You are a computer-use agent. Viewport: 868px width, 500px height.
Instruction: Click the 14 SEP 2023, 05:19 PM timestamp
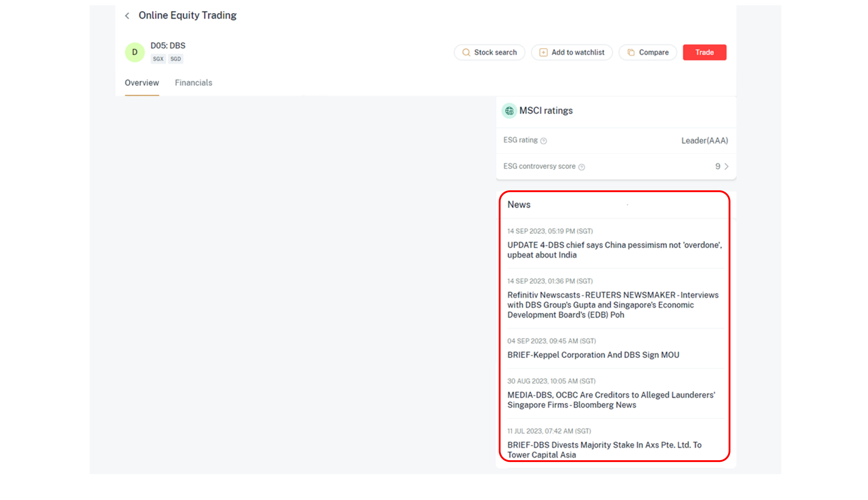click(x=550, y=231)
